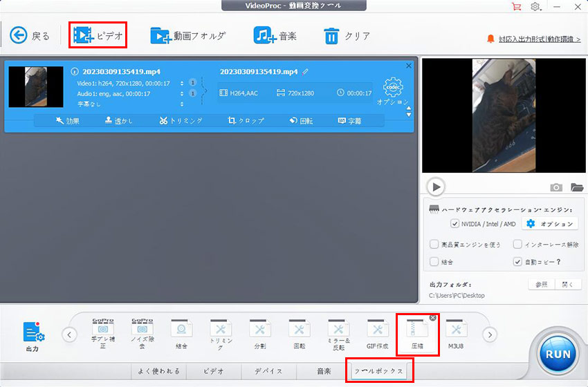Expand the Audio1 track selector
This screenshot has width=588, height=387.
pos(182,93)
